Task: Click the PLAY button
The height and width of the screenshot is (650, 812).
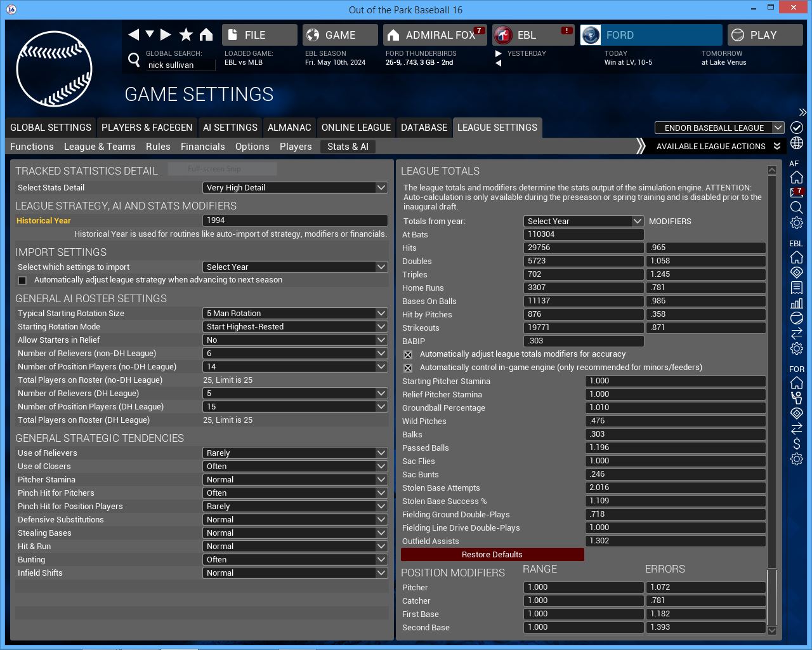Action: (x=765, y=35)
